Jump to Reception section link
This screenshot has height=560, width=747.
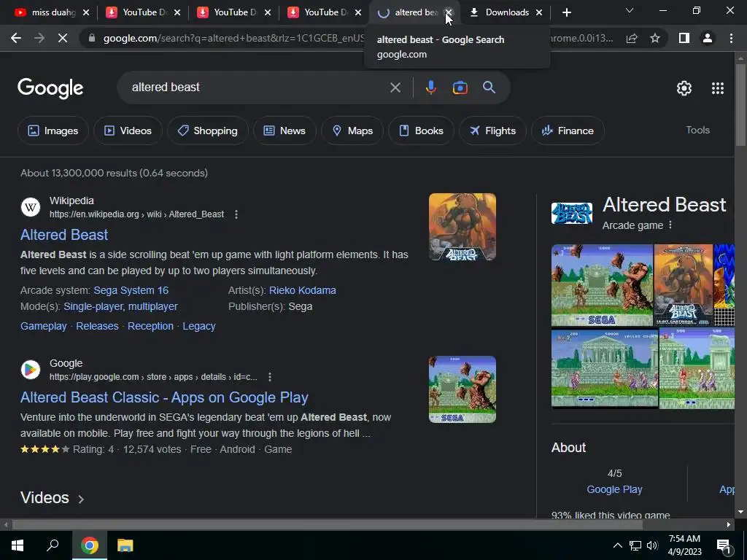point(150,326)
